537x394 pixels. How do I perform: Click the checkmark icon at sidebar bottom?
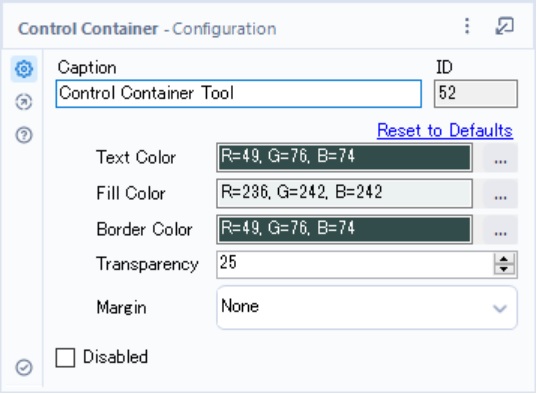pyautogui.click(x=24, y=368)
